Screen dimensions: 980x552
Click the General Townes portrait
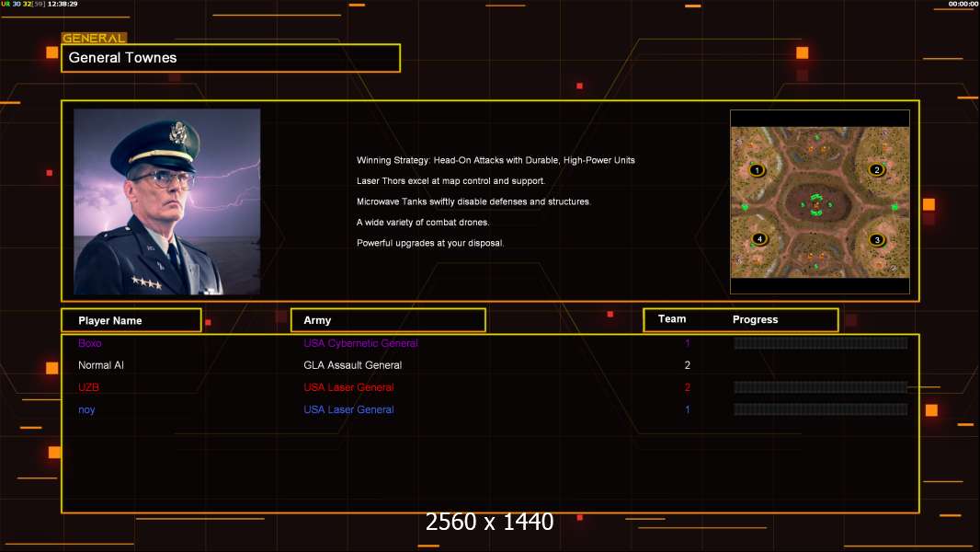166,201
